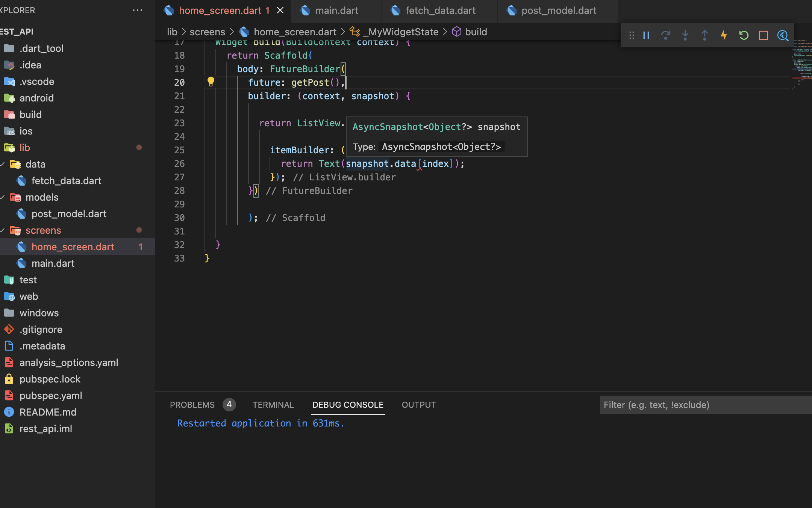Open the Widget Inspector icon
The width and height of the screenshot is (812, 508).
point(783,35)
